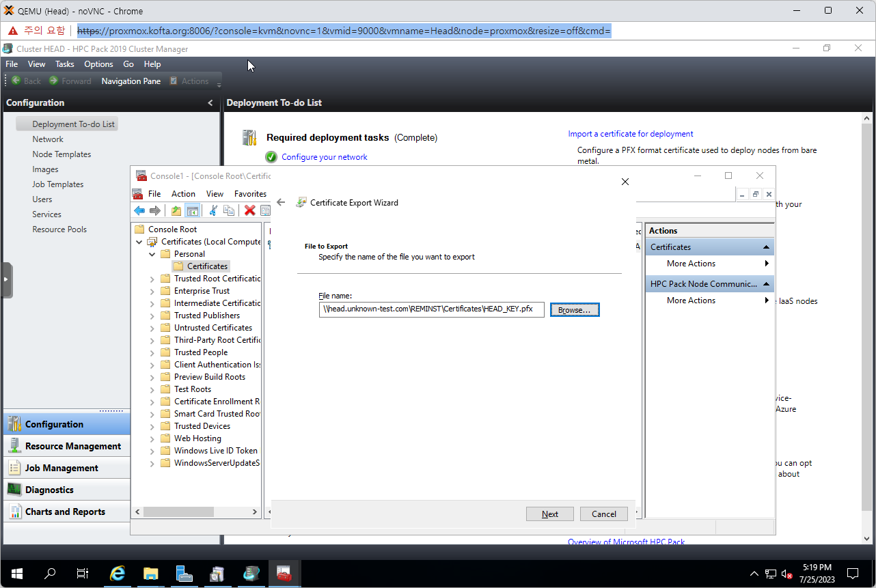Open Server Manager from the taskbar
The image size is (876, 588).
click(x=184, y=573)
